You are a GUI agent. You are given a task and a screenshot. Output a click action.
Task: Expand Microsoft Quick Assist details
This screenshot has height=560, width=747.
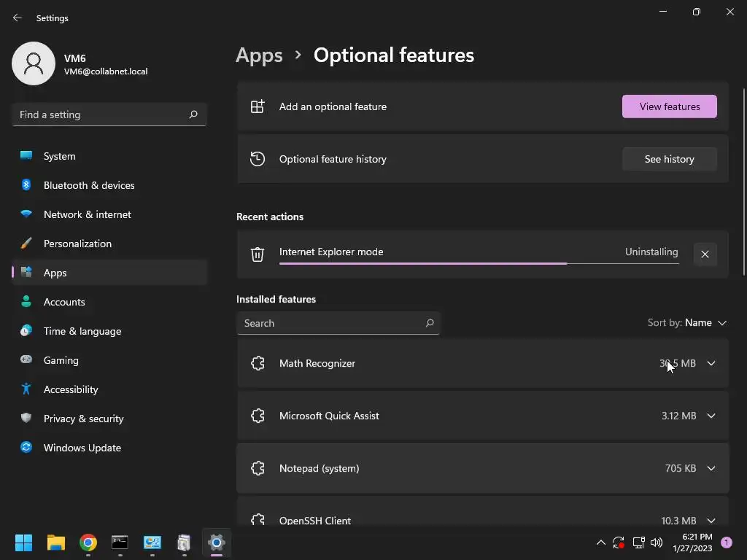(x=711, y=416)
